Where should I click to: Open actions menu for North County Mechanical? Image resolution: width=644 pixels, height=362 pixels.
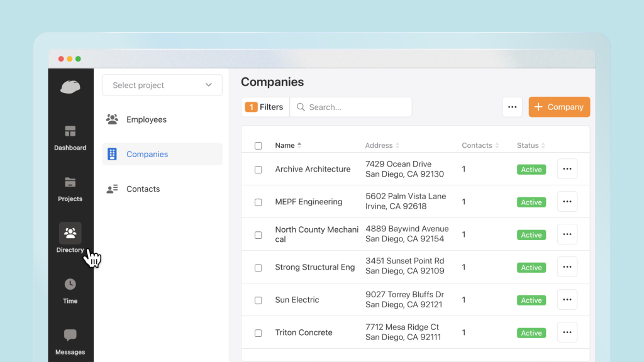[567, 234]
